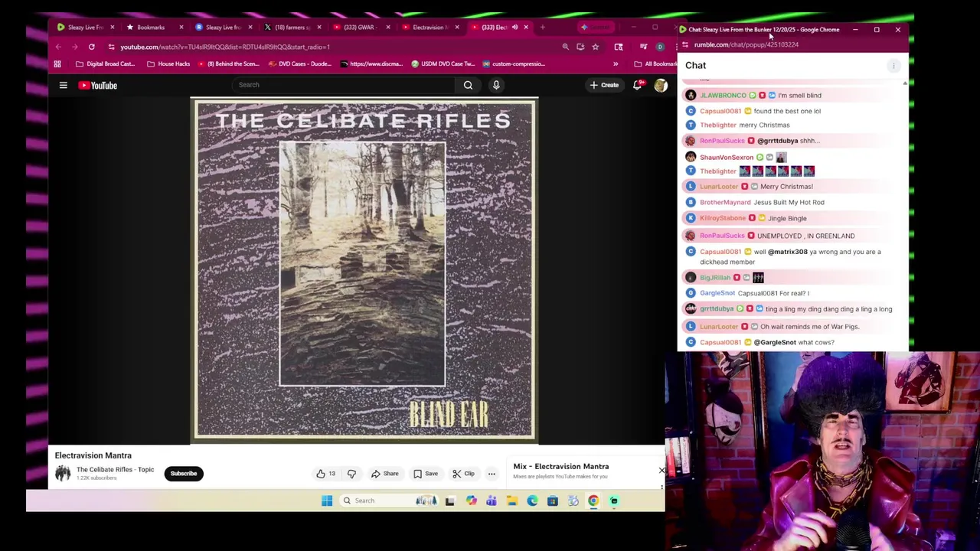Click JLAWBRONCO username in chat
980x551 pixels.
pyautogui.click(x=723, y=96)
